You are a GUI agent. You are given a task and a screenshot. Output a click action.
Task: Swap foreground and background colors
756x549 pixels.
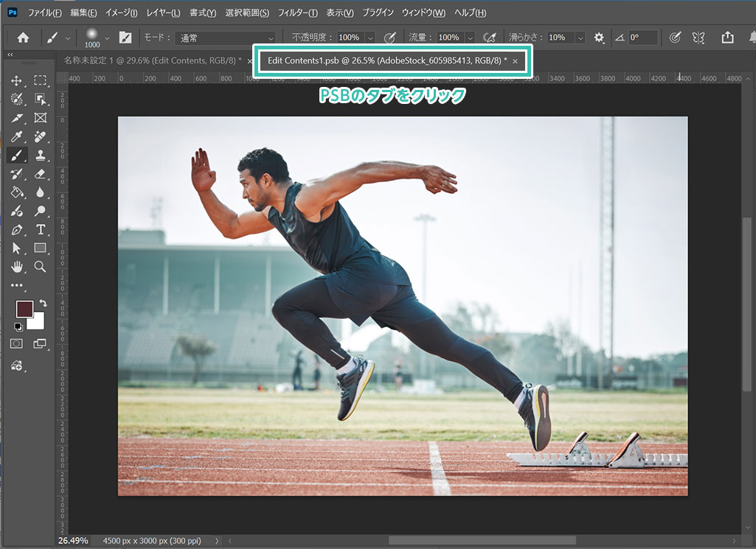pyautogui.click(x=42, y=303)
